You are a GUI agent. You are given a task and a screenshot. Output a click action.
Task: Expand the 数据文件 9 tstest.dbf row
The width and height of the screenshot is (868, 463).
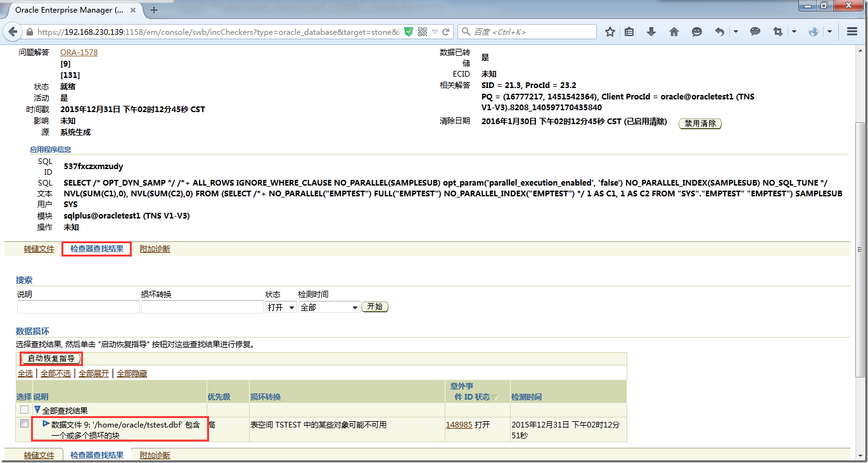click(x=46, y=423)
